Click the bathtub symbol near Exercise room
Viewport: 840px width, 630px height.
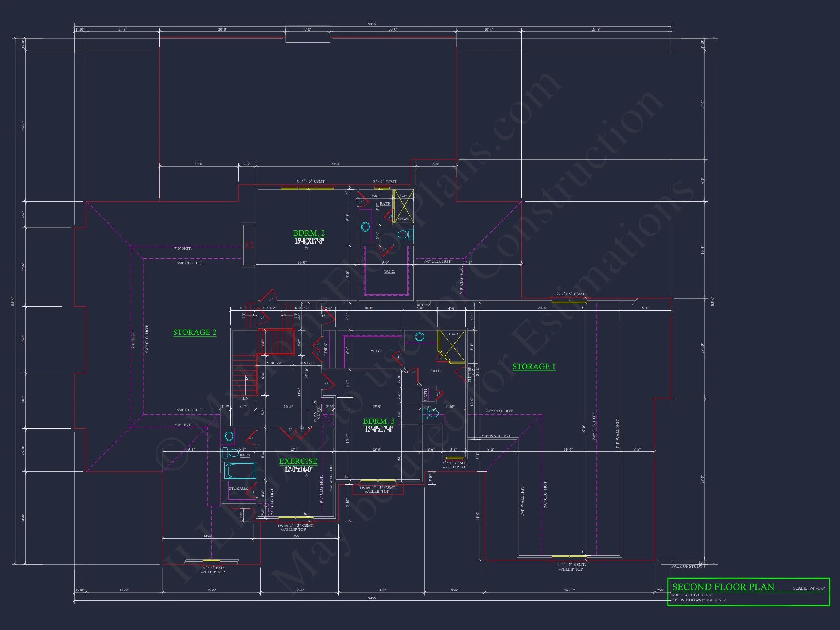240,471
